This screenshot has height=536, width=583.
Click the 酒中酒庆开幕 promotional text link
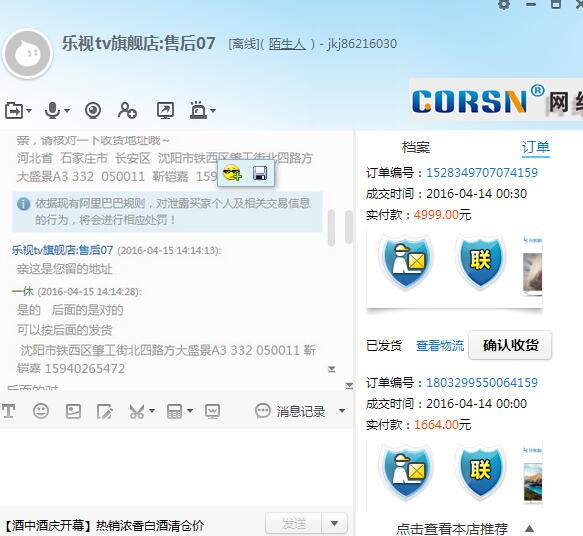click(104, 526)
